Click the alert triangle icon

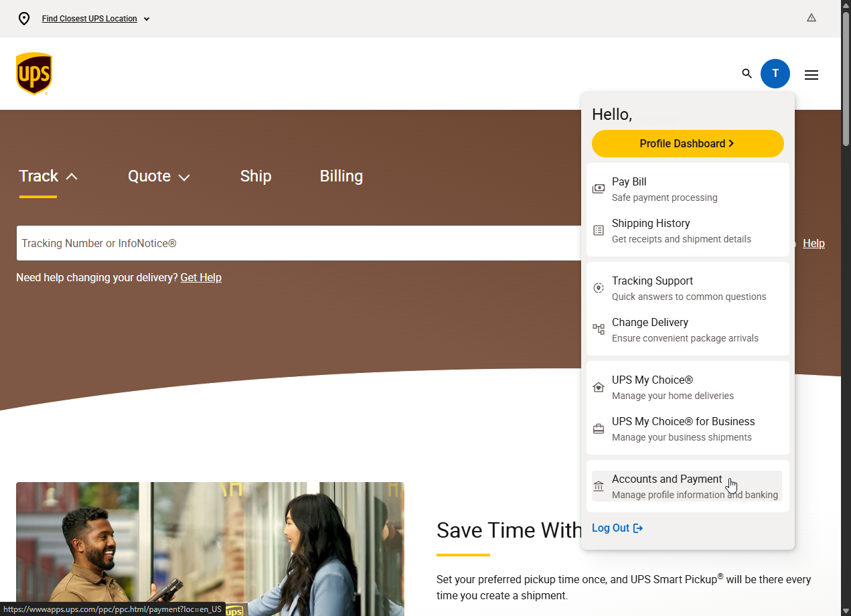811,18
